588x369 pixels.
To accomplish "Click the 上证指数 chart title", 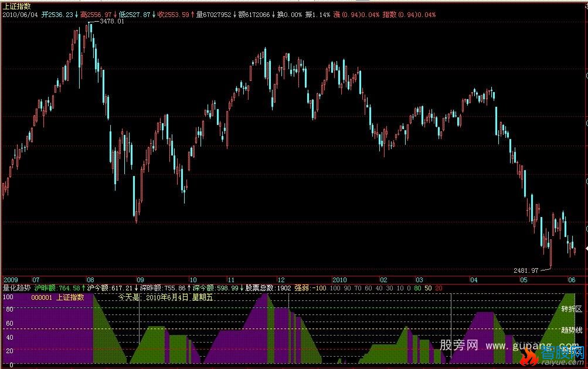I will click(x=16, y=5).
